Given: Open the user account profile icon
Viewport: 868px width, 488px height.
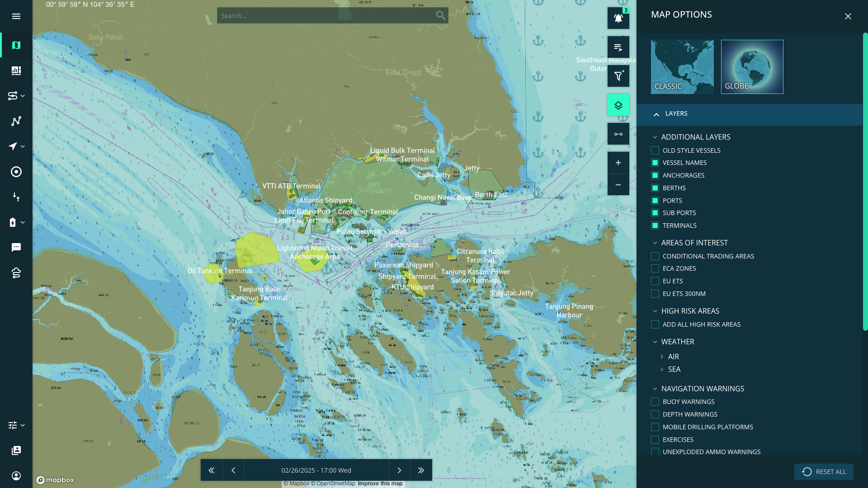Looking at the screenshot, I should [16, 476].
